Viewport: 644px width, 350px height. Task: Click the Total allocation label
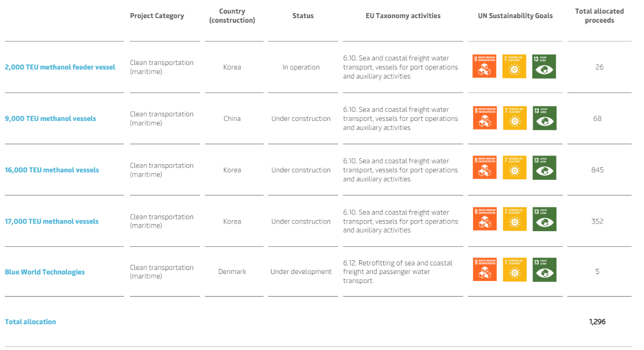tap(30, 322)
